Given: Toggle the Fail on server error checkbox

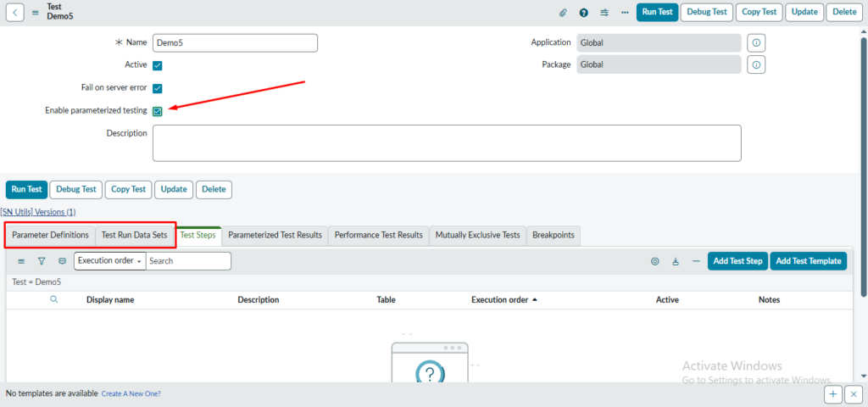Looking at the screenshot, I should [158, 88].
